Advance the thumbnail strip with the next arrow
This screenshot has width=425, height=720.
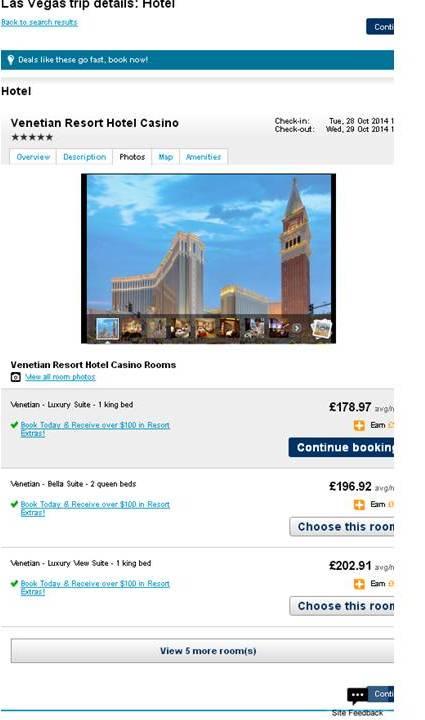pyautogui.click(x=297, y=328)
